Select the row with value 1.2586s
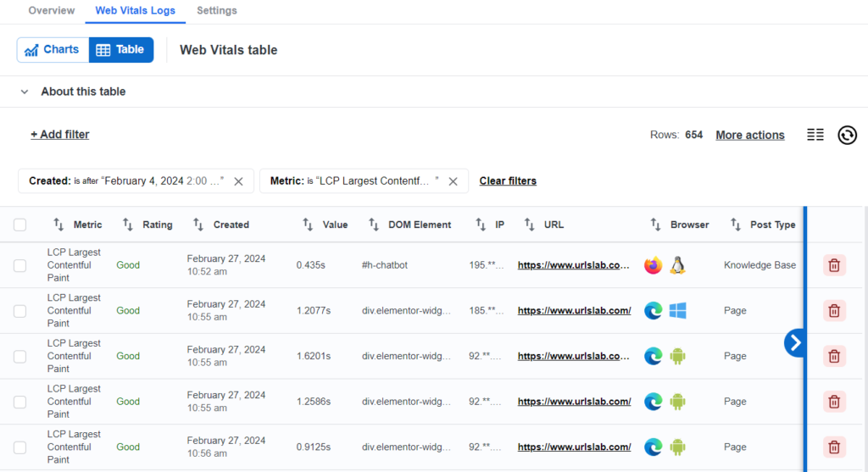This screenshot has height=472, width=868. tap(20, 402)
